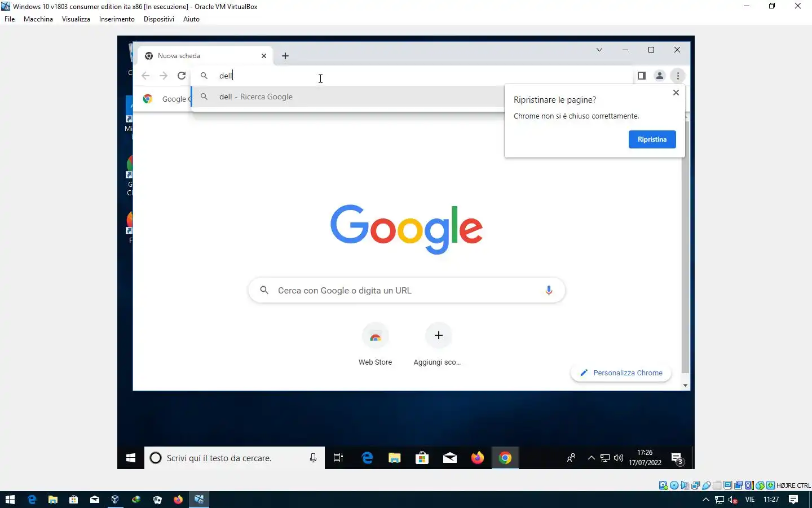
Task: Click the host muted volume icon
Action: point(733,500)
